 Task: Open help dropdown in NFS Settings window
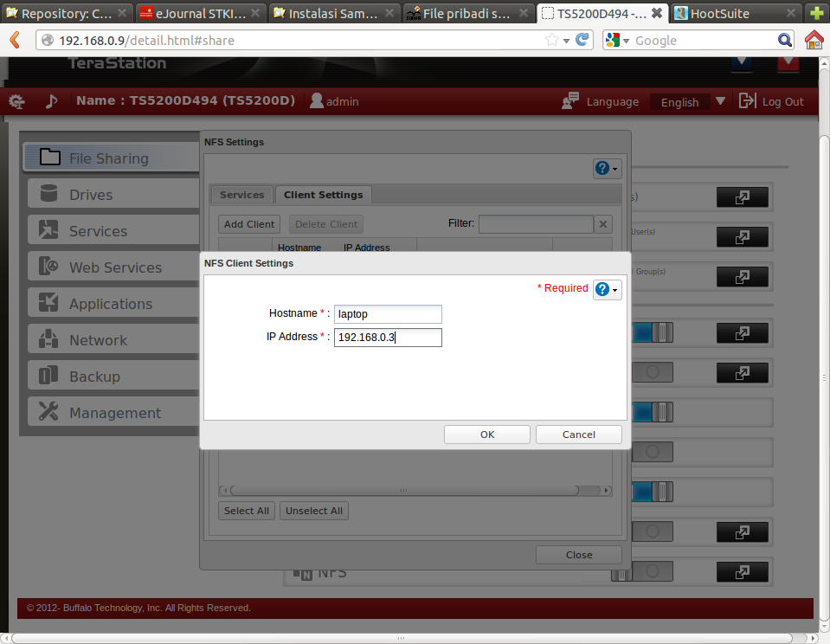(607, 169)
